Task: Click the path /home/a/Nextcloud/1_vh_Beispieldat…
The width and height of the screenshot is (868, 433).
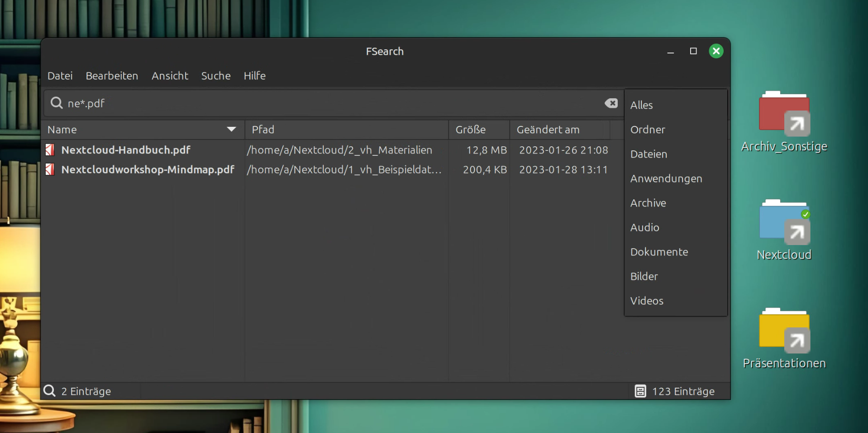Action: [344, 169]
